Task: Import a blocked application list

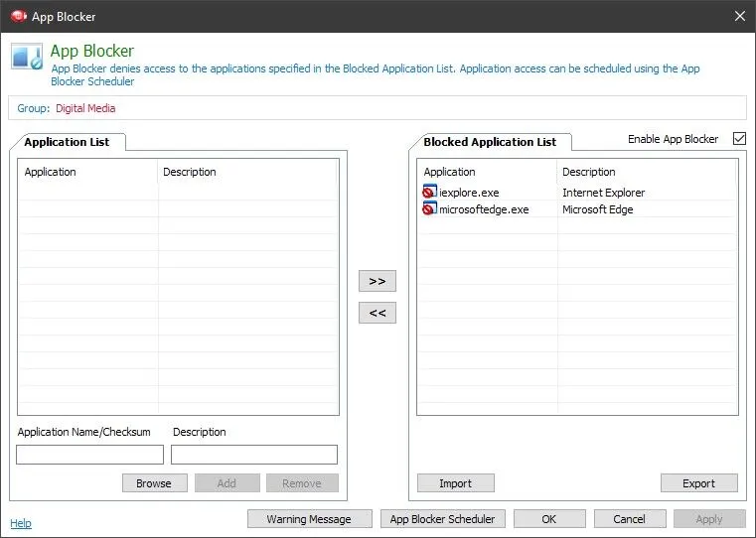Action: point(456,483)
